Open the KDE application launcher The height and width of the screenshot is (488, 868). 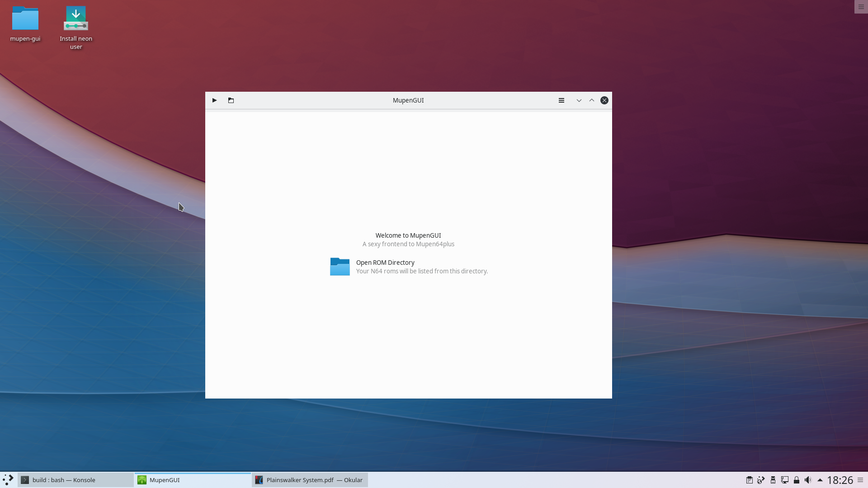(x=8, y=480)
